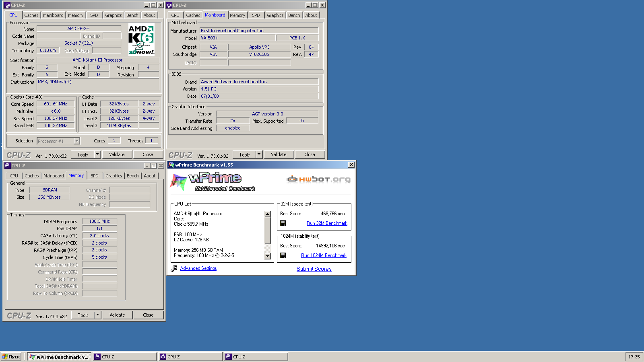The width and height of the screenshot is (644, 362).
Task: Click the Side Band Addressing value enabled
Action: 233,128
